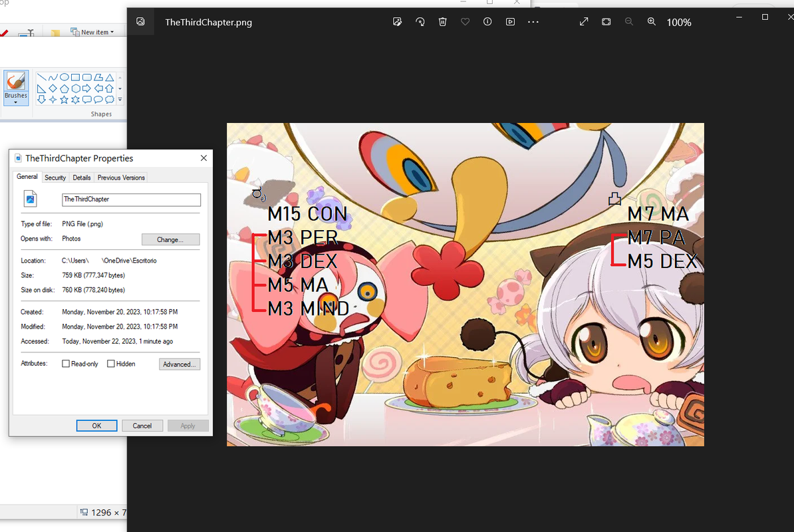Select the Pentagon shape in Paint
Viewport: 794px width, 532px height.
click(x=65, y=88)
